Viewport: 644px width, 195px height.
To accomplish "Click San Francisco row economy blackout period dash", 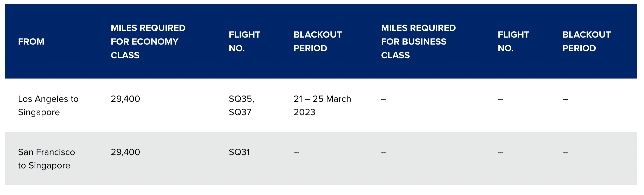I will click(296, 152).
